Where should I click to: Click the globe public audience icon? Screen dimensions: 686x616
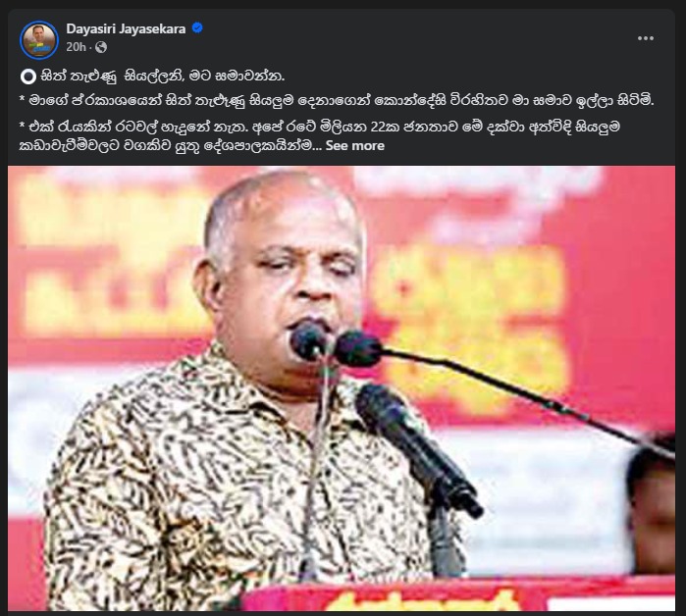click(x=101, y=47)
